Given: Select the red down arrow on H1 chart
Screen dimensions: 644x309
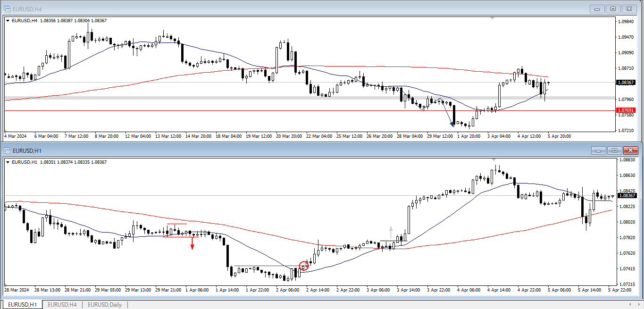Looking at the screenshot, I should (x=192, y=242).
